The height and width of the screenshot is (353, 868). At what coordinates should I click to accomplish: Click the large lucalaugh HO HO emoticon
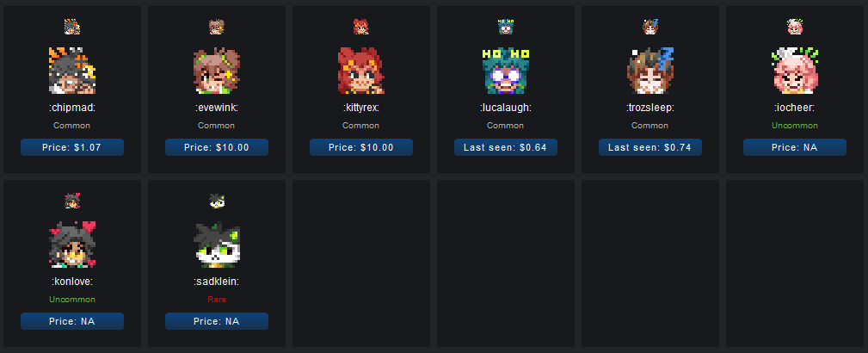(506, 71)
